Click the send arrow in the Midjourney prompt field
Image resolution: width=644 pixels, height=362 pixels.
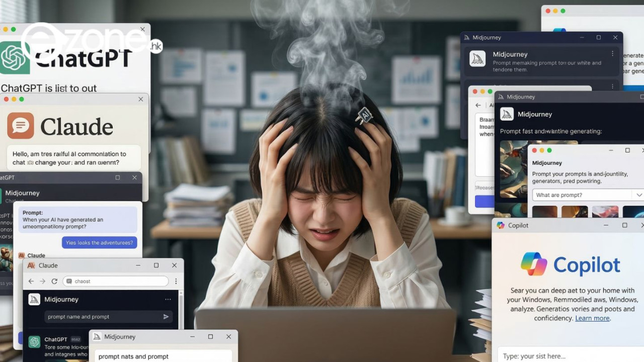(166, 317)
